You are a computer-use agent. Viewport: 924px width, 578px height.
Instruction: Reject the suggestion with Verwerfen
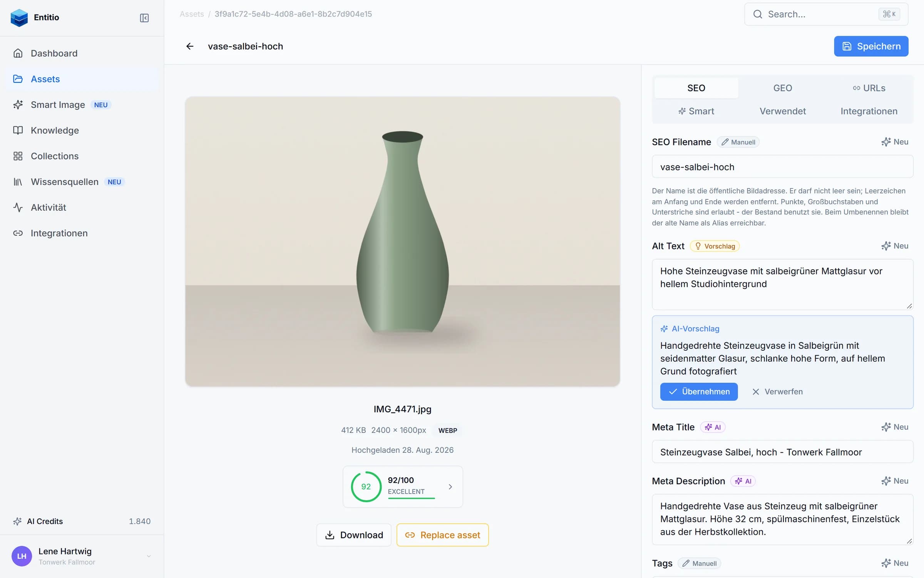(x=777, y=391)
